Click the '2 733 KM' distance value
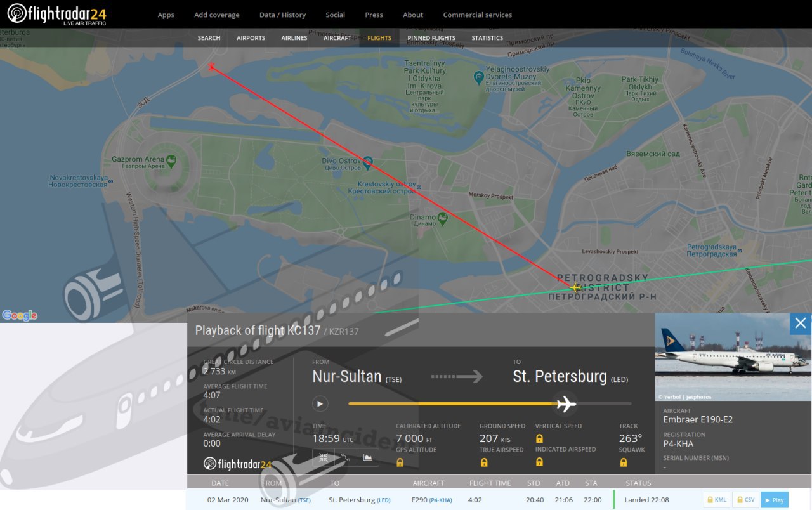 [x=219, y=371]
